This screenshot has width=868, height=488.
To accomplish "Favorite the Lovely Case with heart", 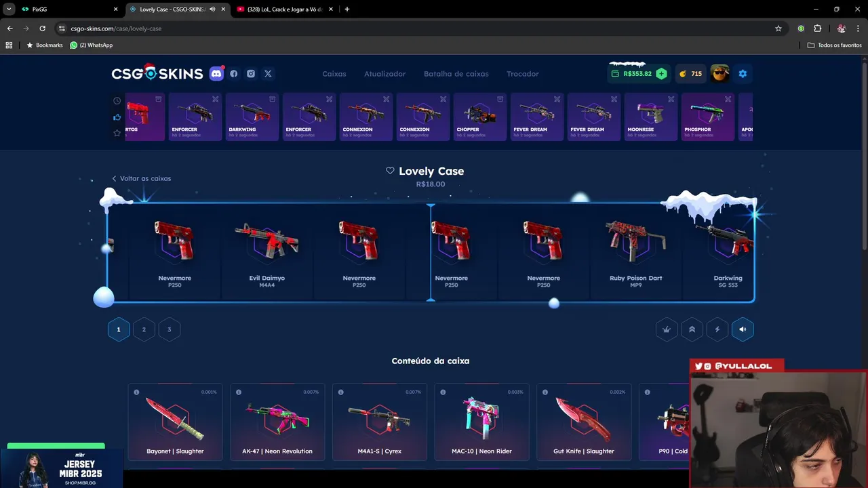I will tap(390, 171).
